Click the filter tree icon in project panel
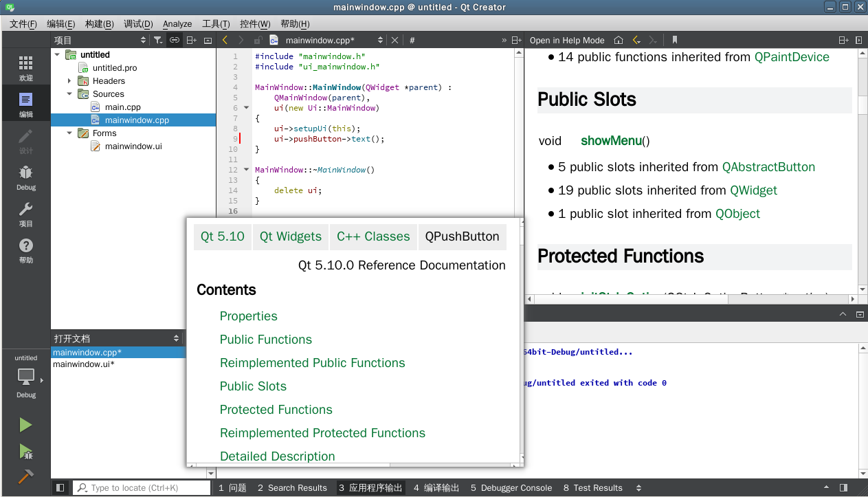The height and width of the screenshot is (497, 868). (158, 41)
